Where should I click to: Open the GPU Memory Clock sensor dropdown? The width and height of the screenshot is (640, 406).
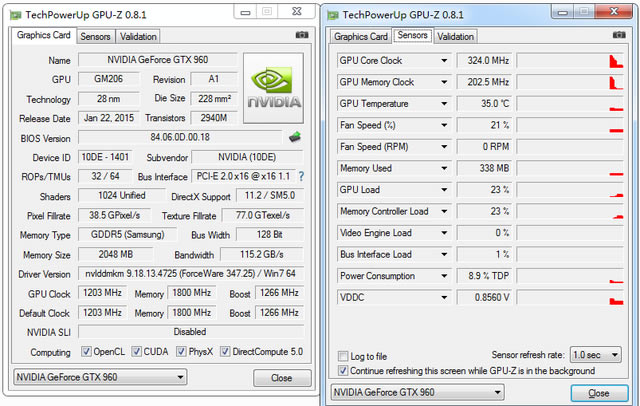[x=444, y=82]
